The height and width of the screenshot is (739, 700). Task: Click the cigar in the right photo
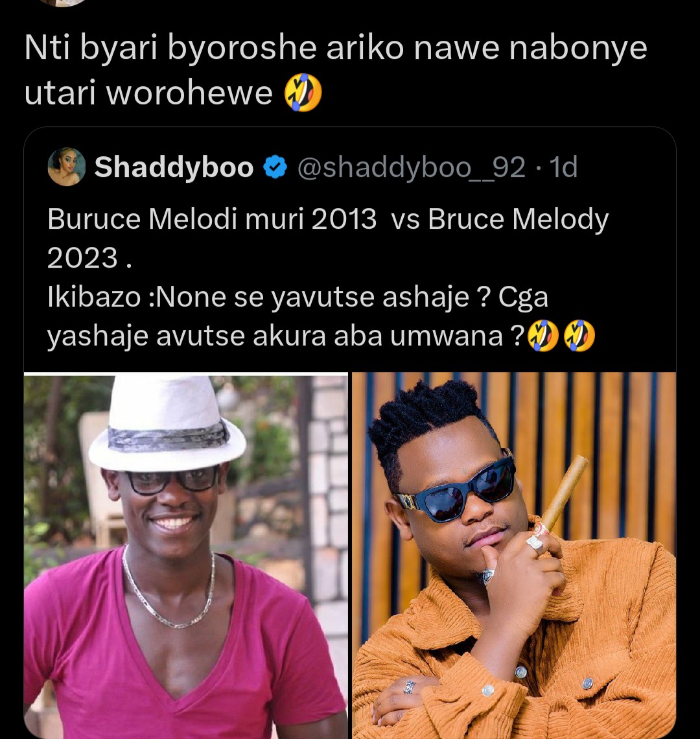coord(564,491)
